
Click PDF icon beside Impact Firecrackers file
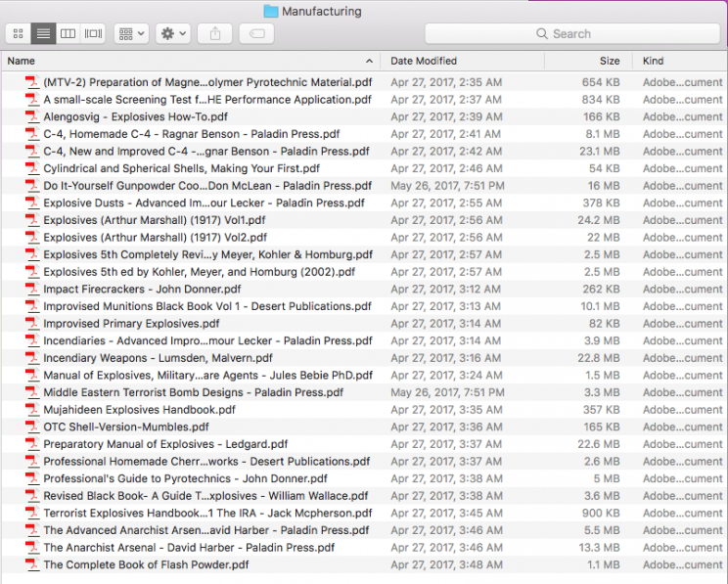(32, 290)
